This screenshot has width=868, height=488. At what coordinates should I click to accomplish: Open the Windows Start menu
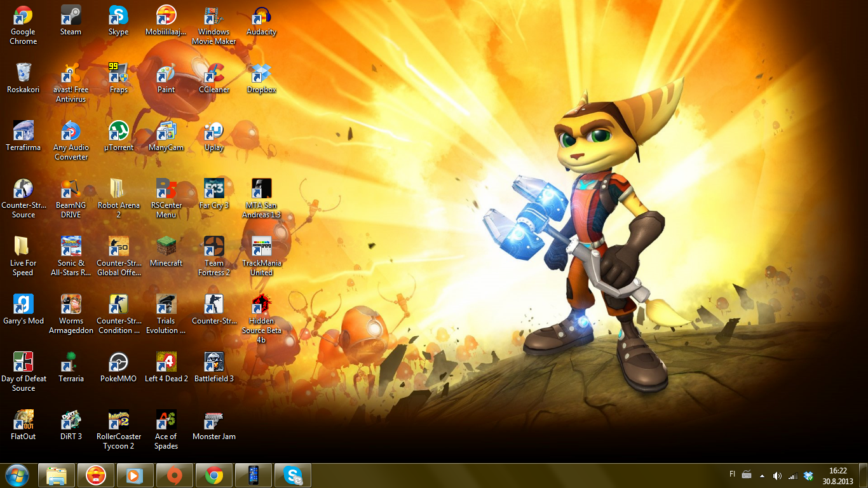[x=17, y=475]
